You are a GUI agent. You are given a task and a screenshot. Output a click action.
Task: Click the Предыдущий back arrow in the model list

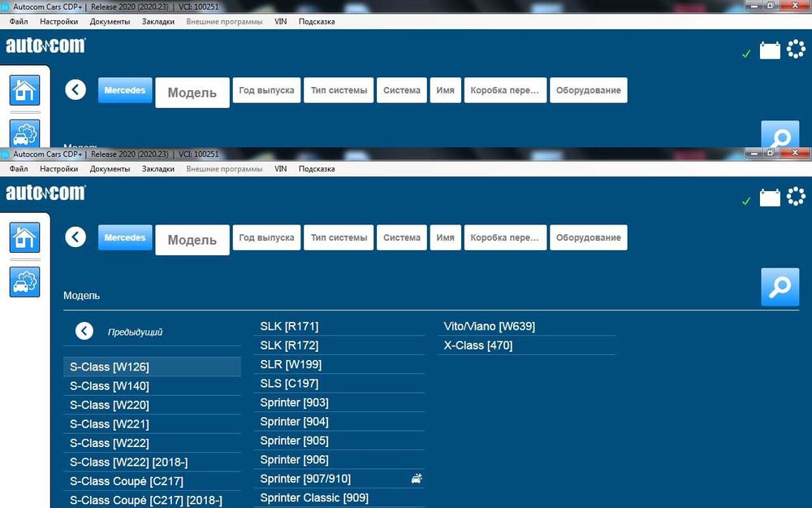click(x=84, y=331)
